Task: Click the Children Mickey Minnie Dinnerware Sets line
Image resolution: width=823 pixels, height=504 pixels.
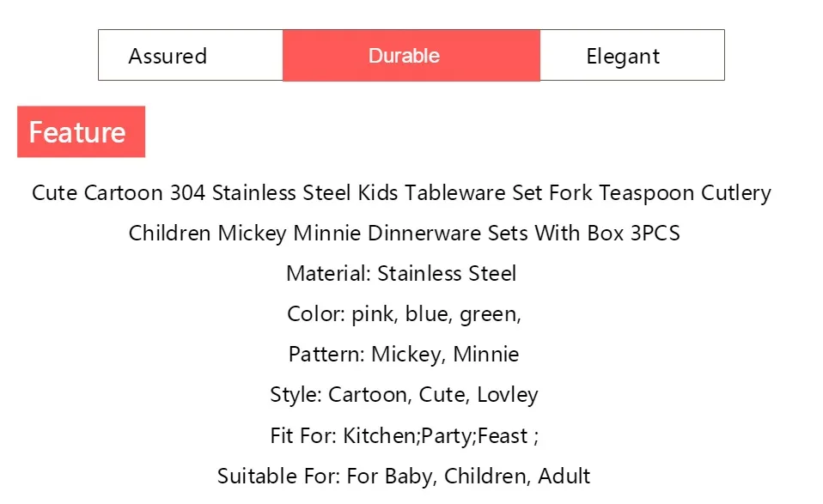Action: pos(404,233)
